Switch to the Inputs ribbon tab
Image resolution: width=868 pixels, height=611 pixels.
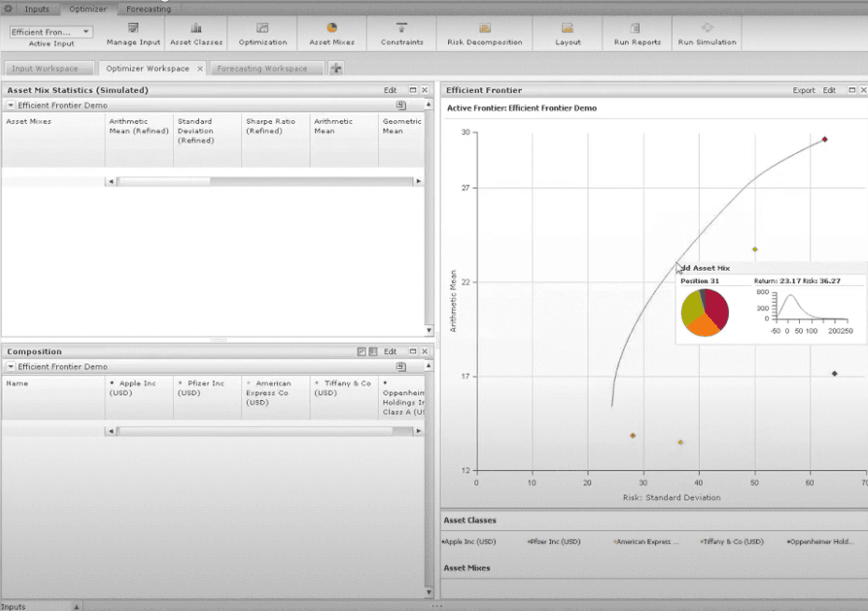(x=37, y=9)
